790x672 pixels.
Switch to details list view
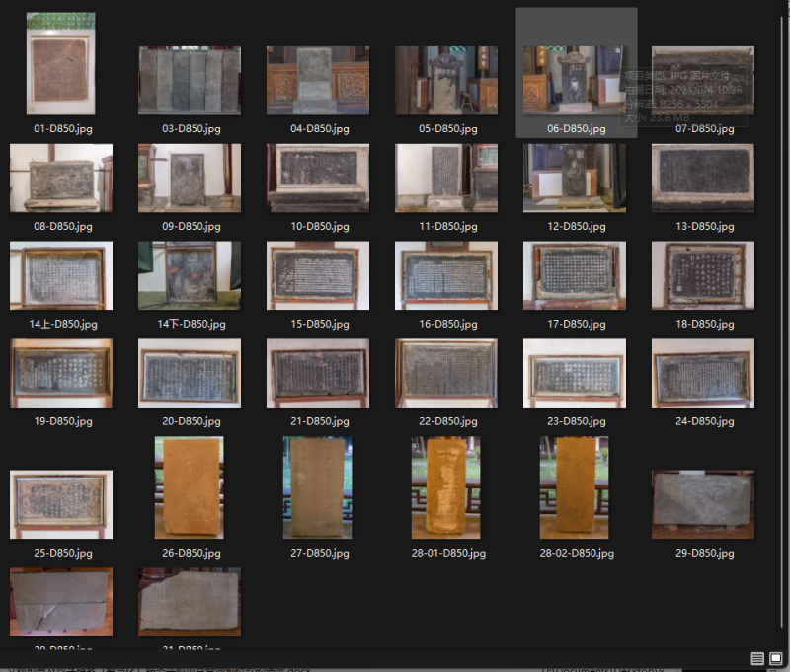[757, 658]
